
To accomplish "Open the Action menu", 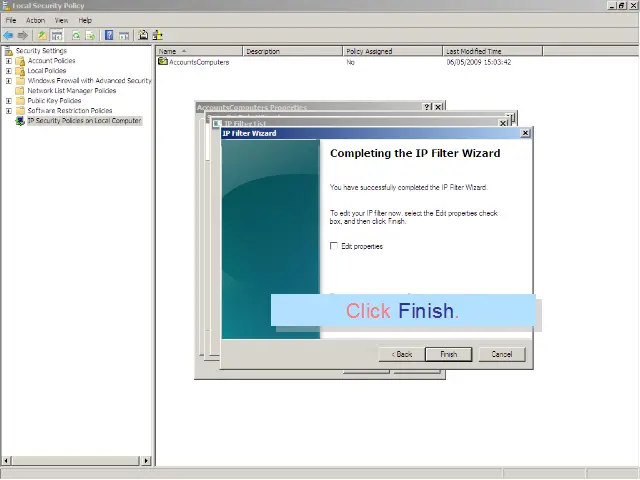I will point(36,20).
